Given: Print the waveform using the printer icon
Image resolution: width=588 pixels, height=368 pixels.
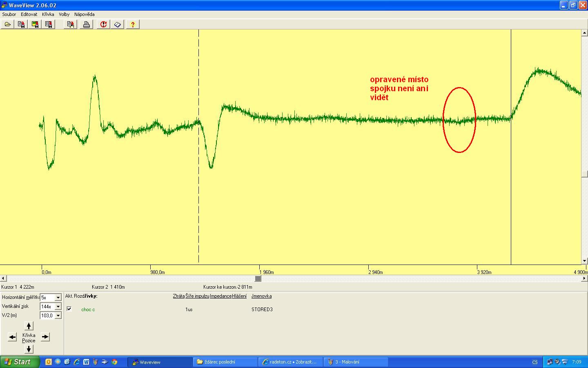Looking at the screenshot, I should click(87, 25).
